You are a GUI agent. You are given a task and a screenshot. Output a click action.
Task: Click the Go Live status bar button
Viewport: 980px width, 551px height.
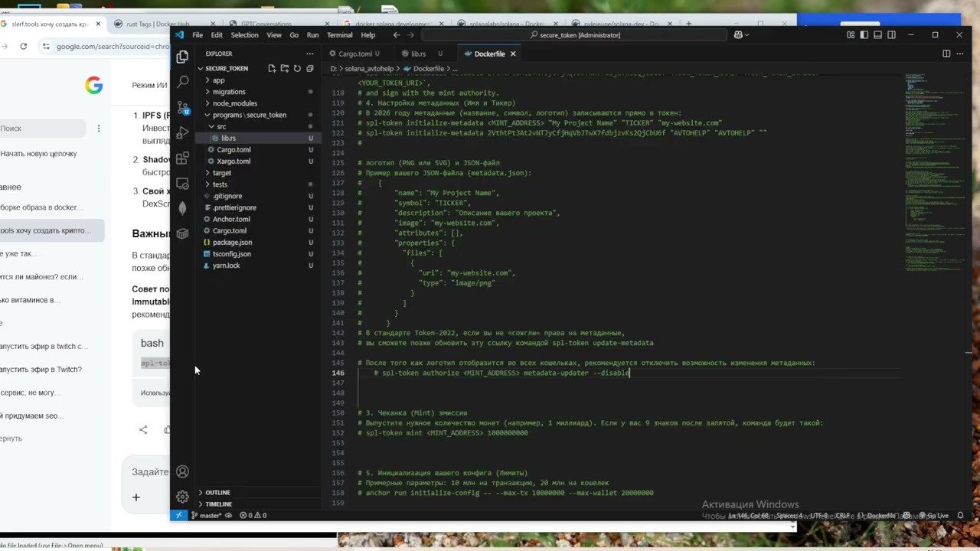click(x=934, y=515)
